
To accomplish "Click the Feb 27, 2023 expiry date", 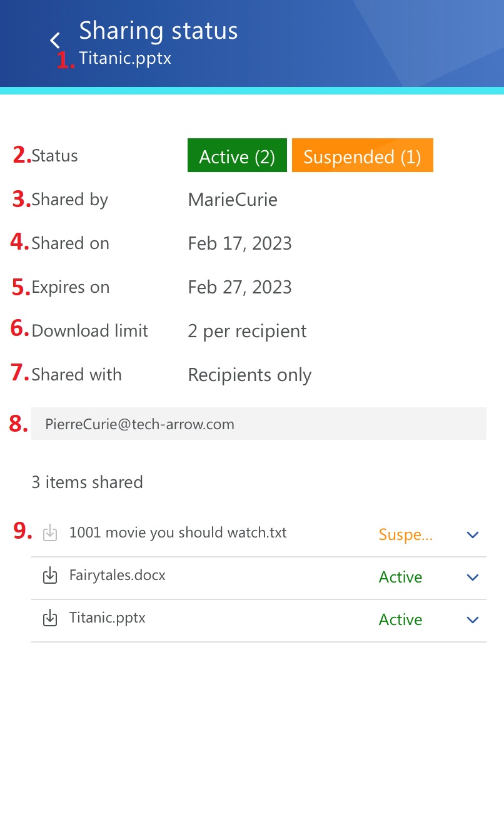I will (x=239, y=287).
